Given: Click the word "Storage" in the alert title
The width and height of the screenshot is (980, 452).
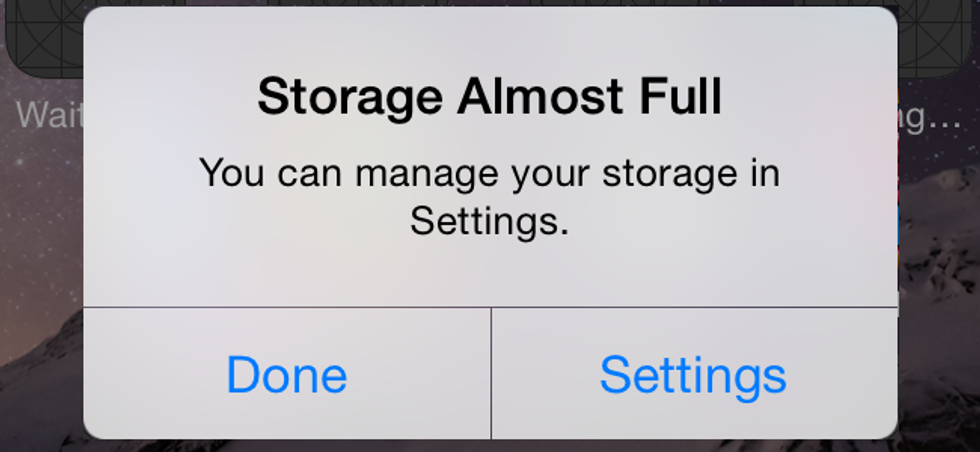Looking at the screenshot, I should coord(350,97).
